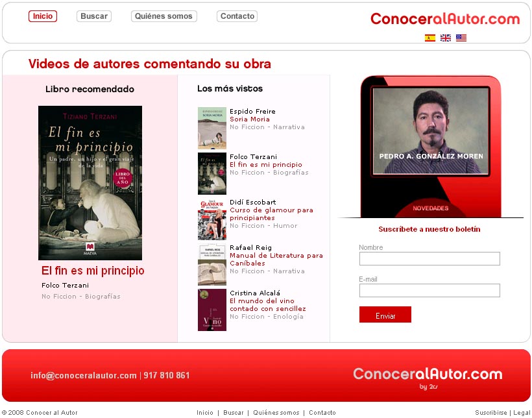Open El mundo del vino contado con sencillez
The image size is (532, 418).
pyautogui.click(x=268, y=305)
